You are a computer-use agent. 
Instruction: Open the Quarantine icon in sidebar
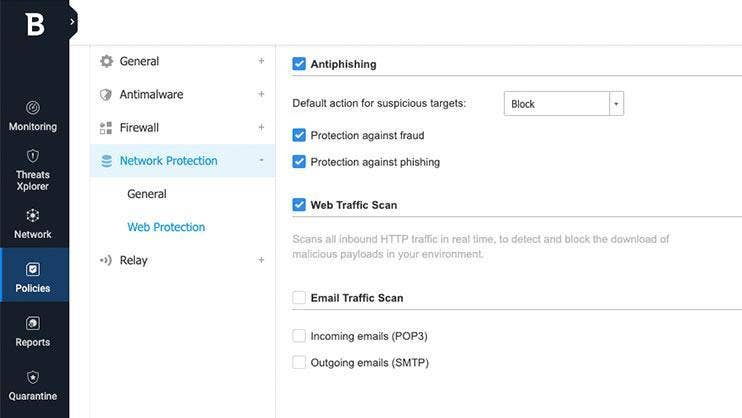(33, 377)
